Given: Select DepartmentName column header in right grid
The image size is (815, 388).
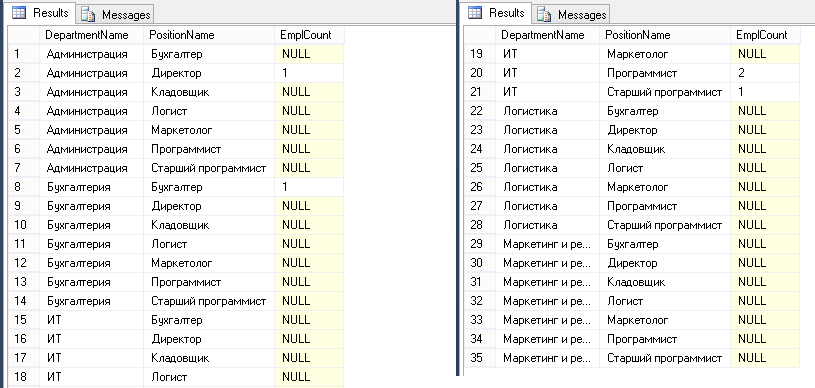Looking at the screenshot, I should [547, 35].
